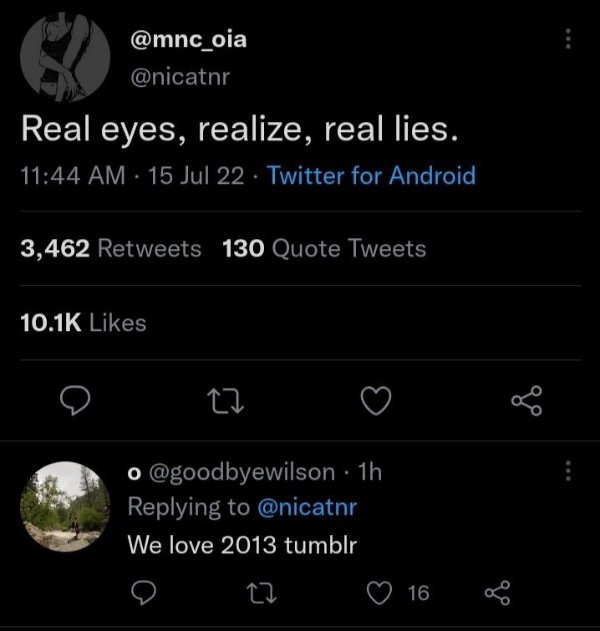600x631 pixels.
Task: Open the @mnc_oia display name
Action: pyautogui.click(x=188, y=40)
